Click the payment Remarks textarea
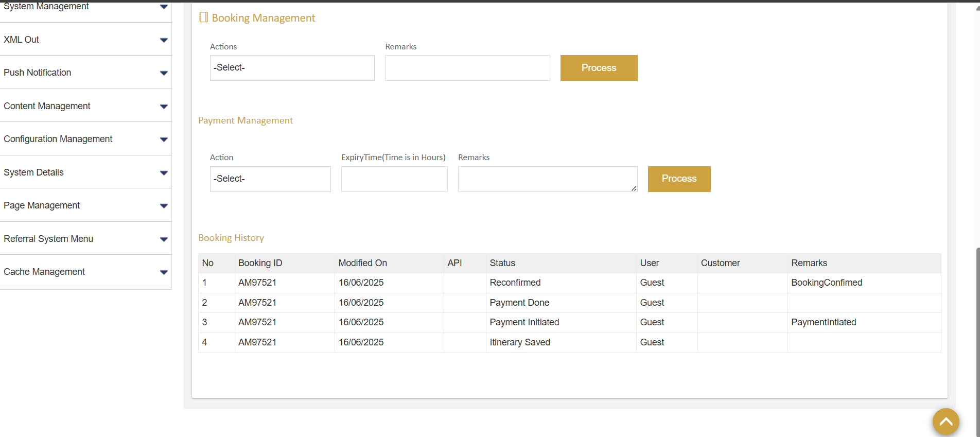The height and width of the screenshot is (437, 980). [x=547, y=179]
